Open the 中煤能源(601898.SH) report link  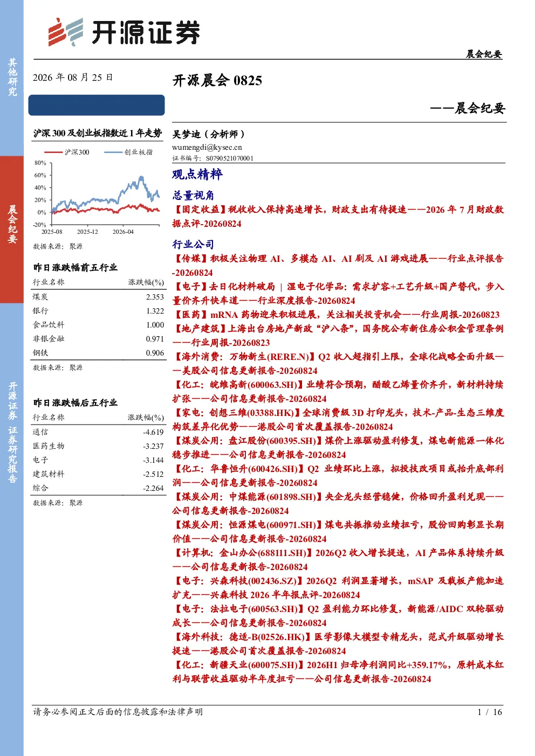click(338, 504)
